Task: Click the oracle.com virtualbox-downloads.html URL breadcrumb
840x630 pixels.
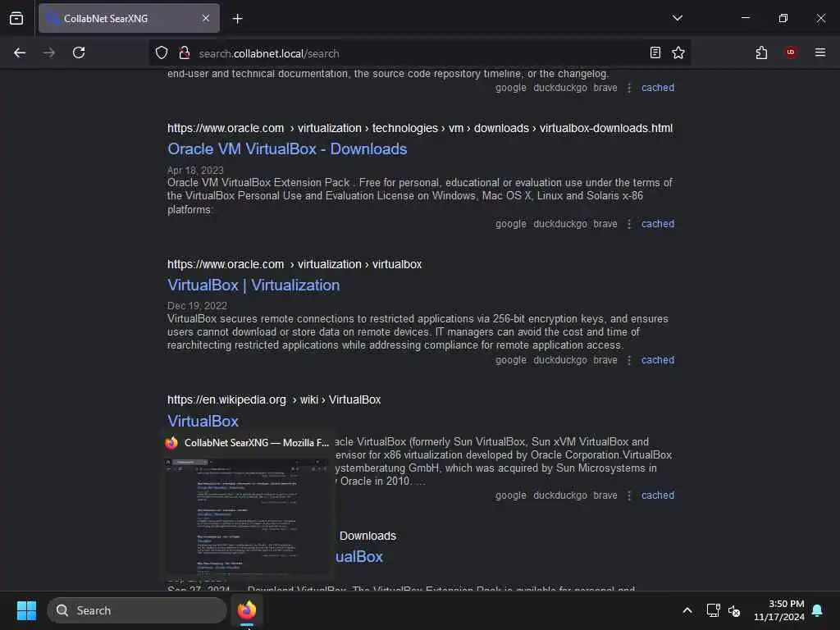Action: (420, 129)
